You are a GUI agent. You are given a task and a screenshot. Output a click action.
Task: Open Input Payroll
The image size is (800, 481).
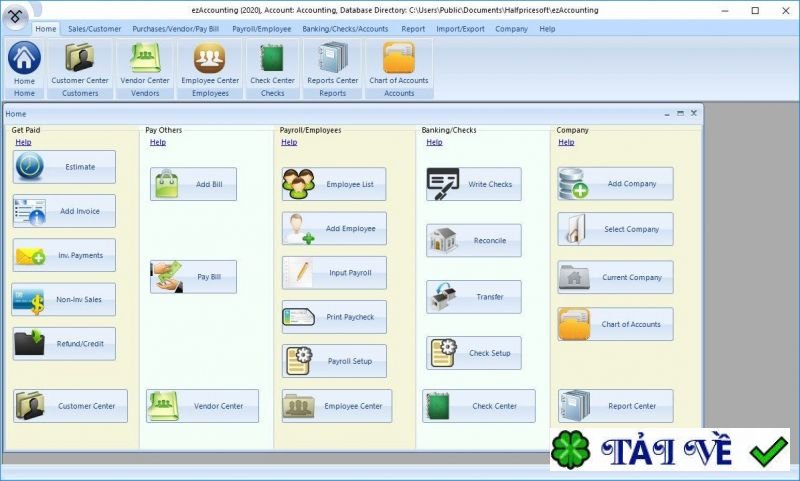(334, 273)
